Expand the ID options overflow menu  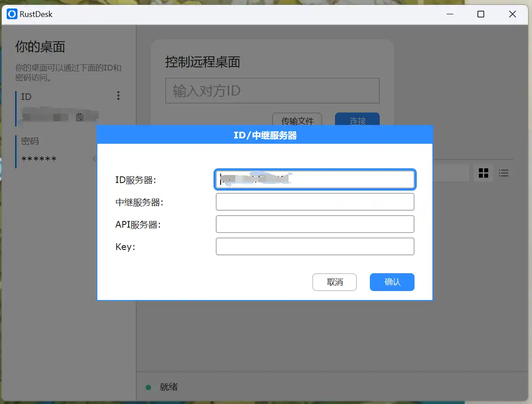118,96
